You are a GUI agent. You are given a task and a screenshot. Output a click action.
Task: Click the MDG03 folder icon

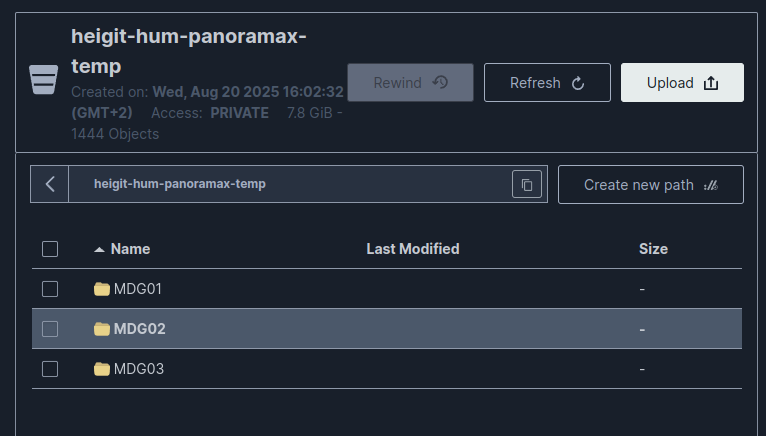tap(102, 369)
